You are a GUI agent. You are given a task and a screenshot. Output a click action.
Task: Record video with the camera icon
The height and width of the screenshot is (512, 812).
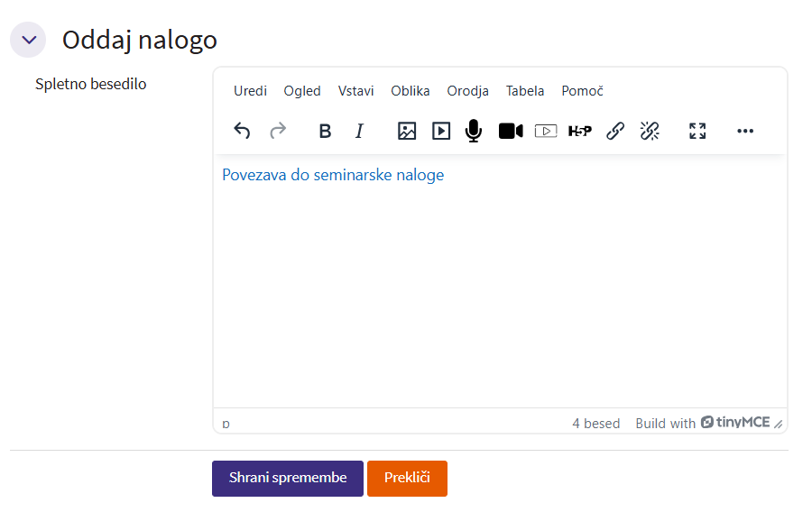click(x=511, y=131)
